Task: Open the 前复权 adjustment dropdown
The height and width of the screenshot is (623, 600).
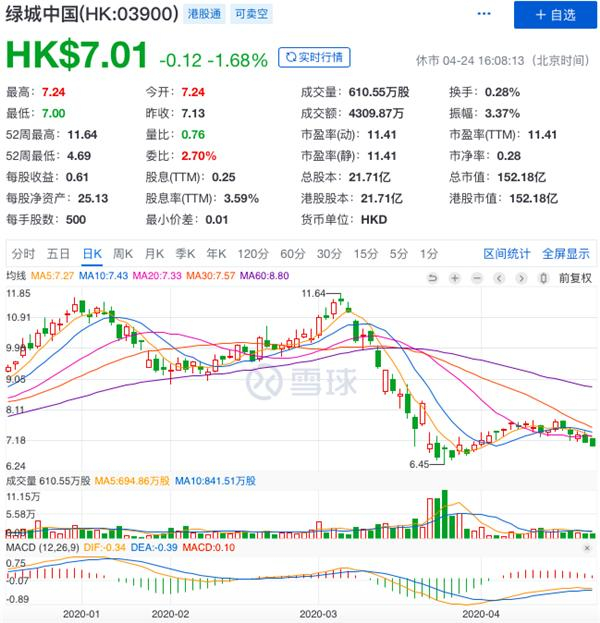Action: point(575,278)
